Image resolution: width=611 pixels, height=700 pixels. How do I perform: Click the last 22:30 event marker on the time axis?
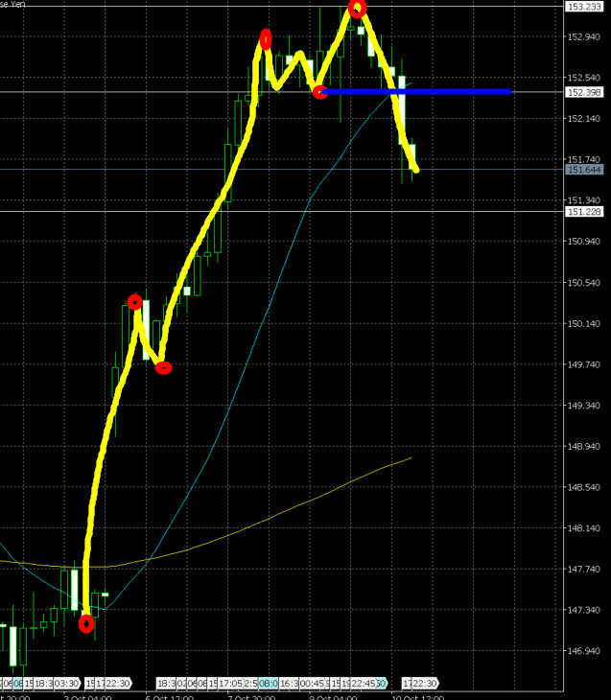[420, 683]
